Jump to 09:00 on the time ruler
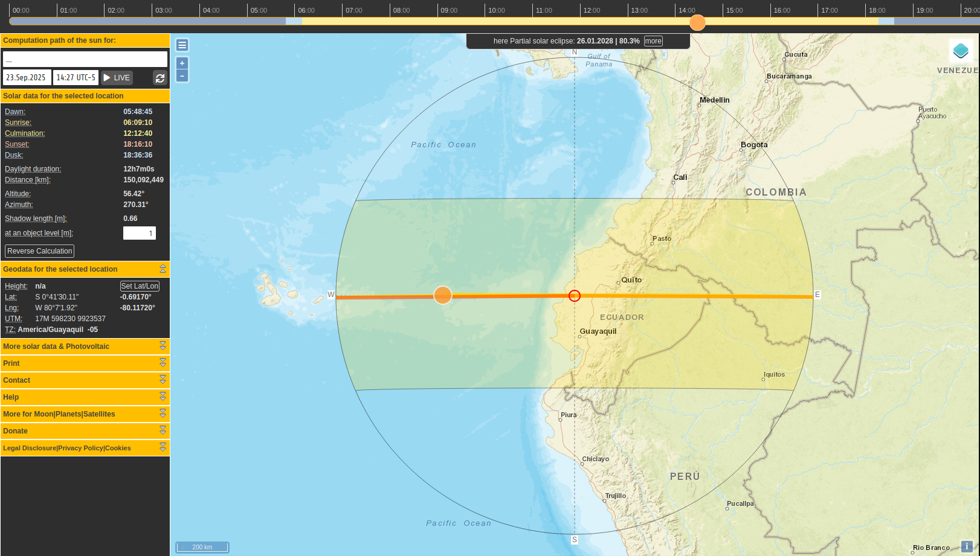The image size is (980, 556). [449, 10]
